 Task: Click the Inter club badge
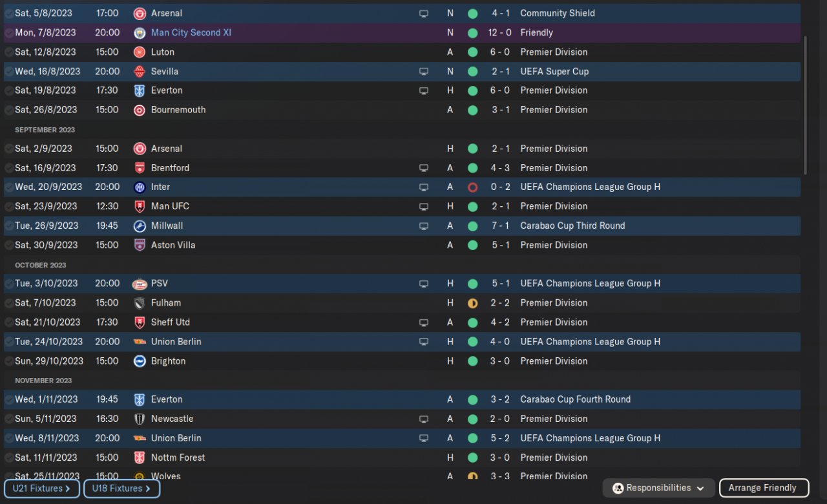click(140, 187)
